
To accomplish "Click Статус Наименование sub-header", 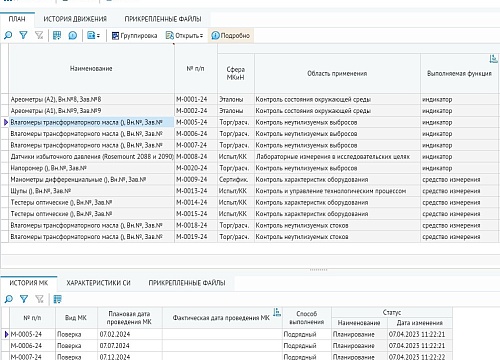I will [x=359, y=323].
